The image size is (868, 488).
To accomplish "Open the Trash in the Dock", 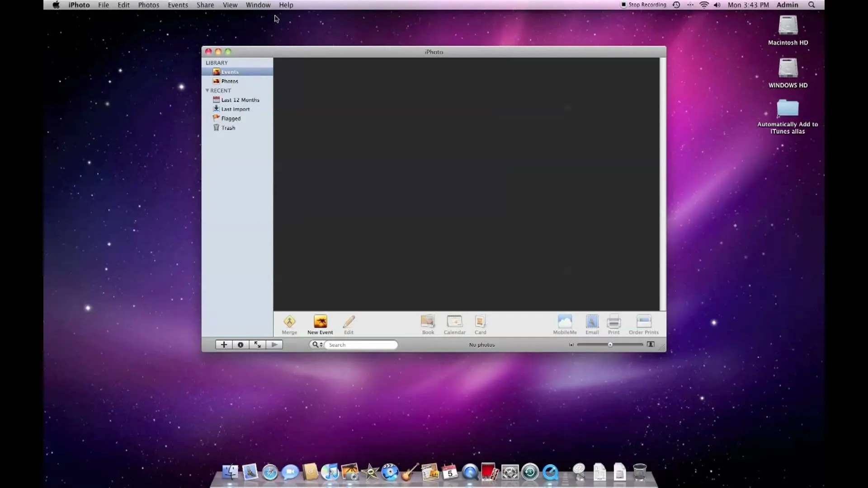I will [x=640, y=472].
